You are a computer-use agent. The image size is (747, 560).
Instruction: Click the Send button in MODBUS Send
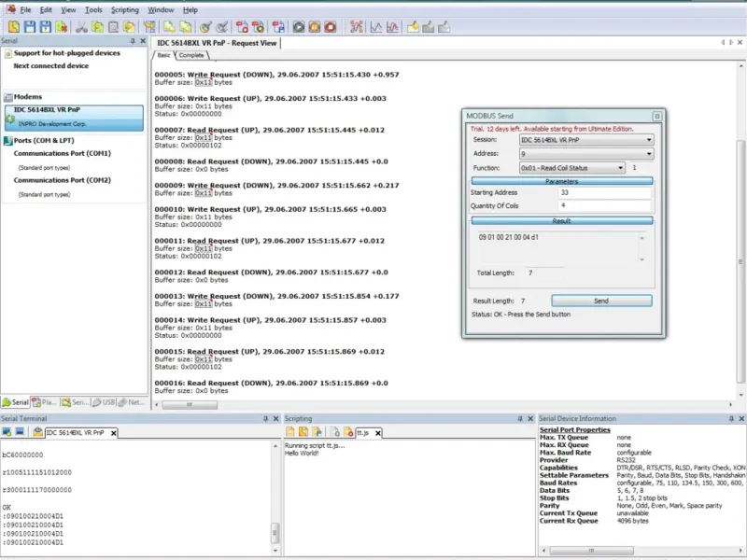coord(601,301)
